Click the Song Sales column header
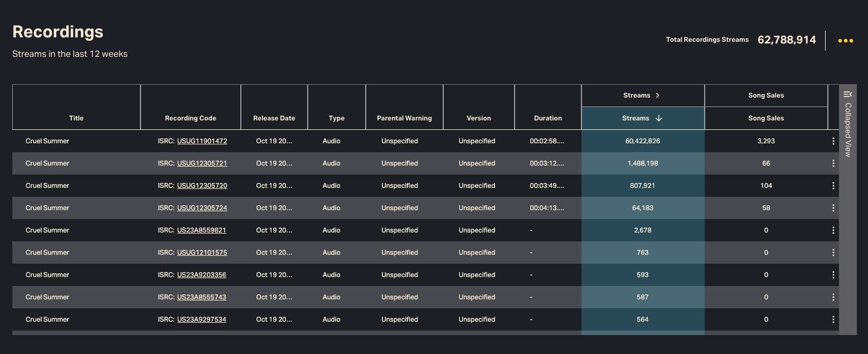Screen dimensions: 868x354 765,118
